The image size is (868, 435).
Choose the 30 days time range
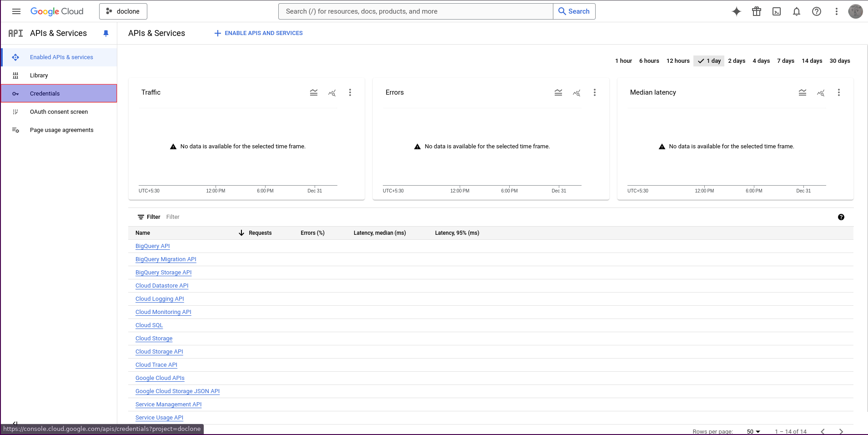(839, 61)
